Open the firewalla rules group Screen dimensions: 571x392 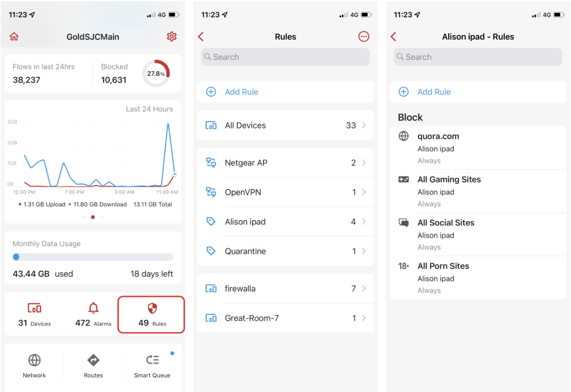click(x=285, y=288)
